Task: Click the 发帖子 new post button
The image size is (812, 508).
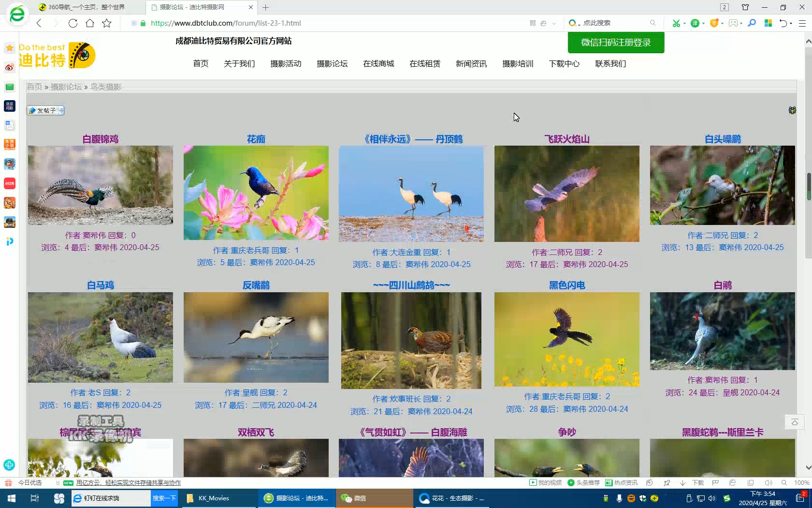Action: (x=46, y=111)
